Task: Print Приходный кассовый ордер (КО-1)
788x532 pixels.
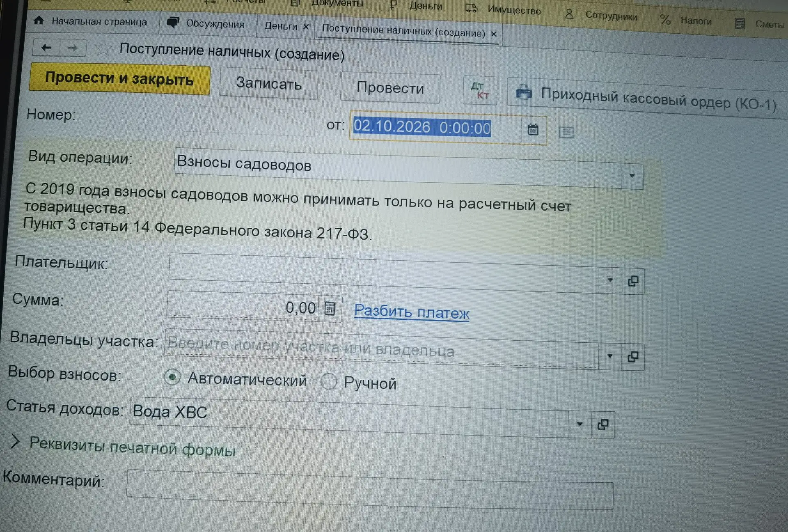Action: point(646,98)
